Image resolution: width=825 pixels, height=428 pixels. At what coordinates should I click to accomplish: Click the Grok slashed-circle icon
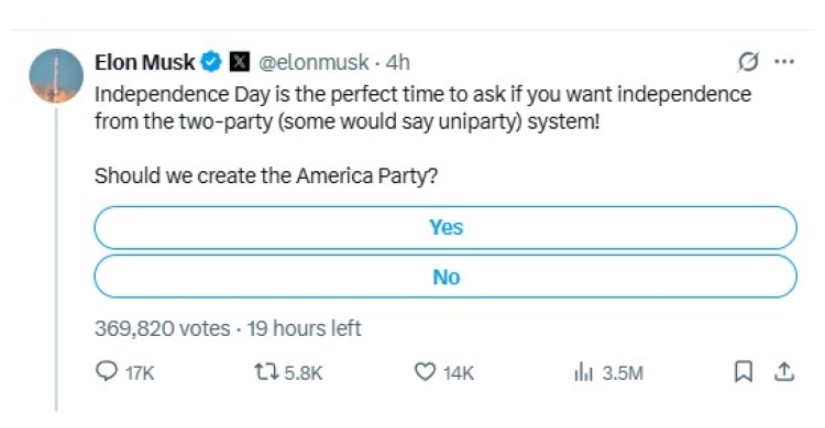(x=747, y=62)
